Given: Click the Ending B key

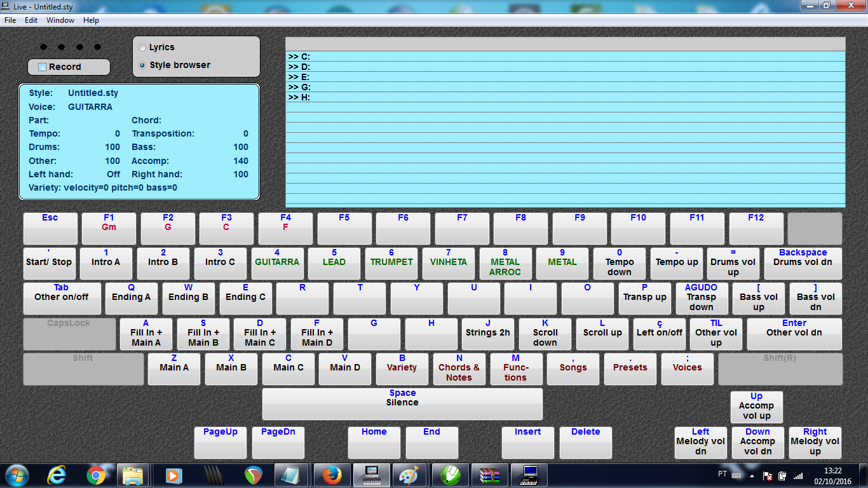Looking at the screenshot, I should pos(188,299).
